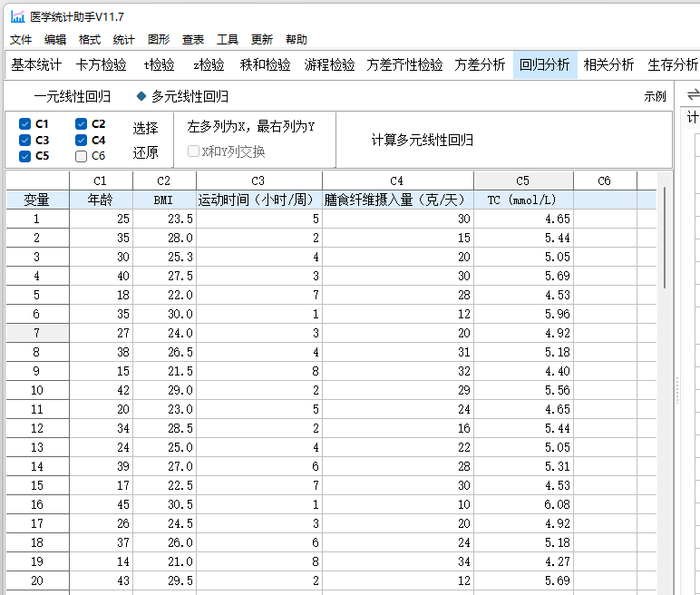Click the 运动时间（小时/周） cell
This screenshot has height=595, width=700.
coord(258,200)
